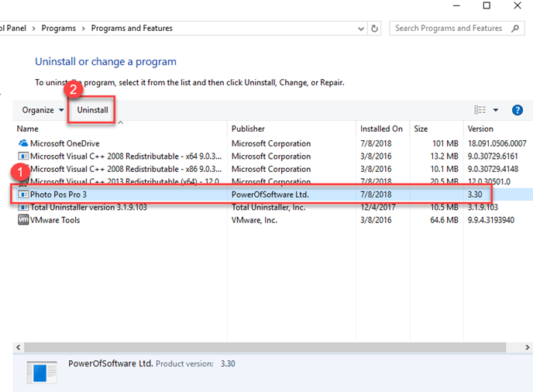
Task: Click the Uninstall toolbar button
Action: coord(92,110)
